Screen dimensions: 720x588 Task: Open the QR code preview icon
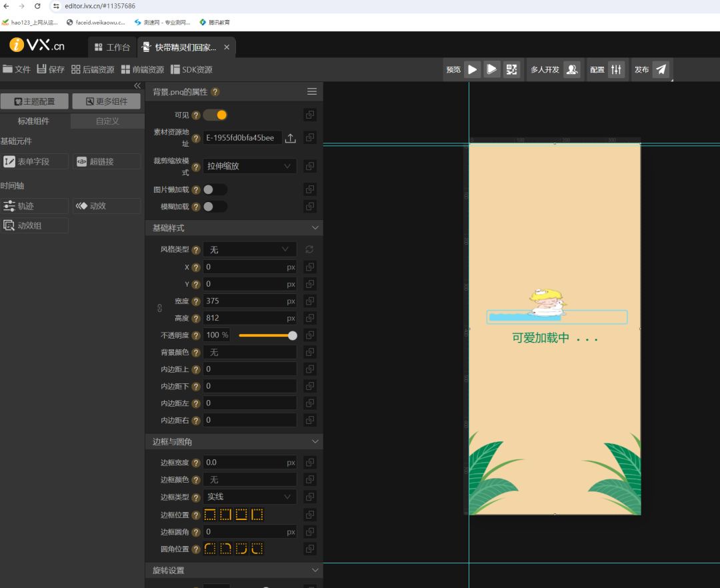click(x=511, y=69)
